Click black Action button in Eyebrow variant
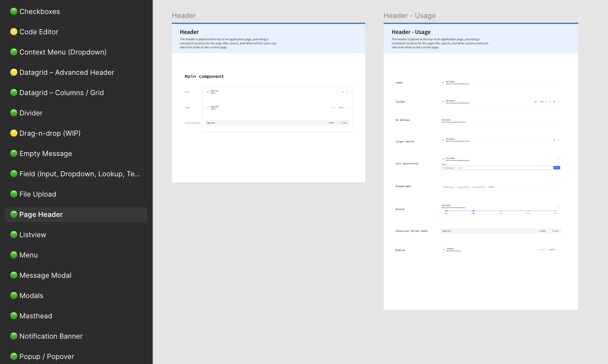 pyautogui.click(x=341, y=107)
